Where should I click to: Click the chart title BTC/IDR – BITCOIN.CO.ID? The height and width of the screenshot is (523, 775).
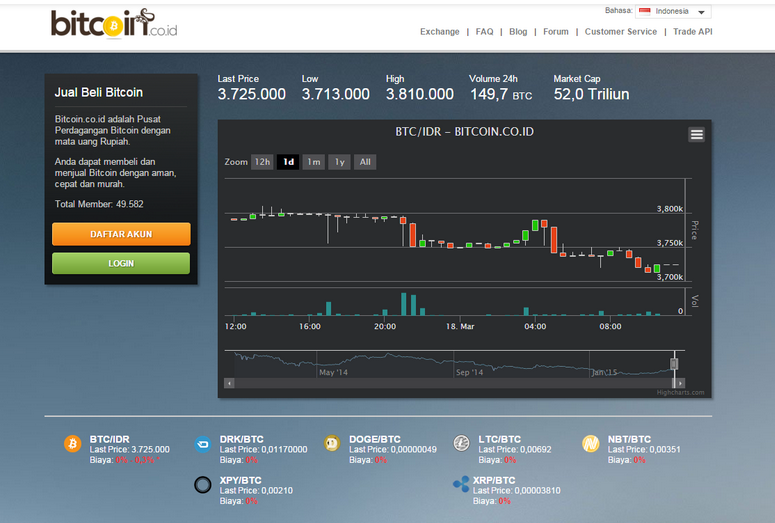pyautogui.click(x=465, y=132)
